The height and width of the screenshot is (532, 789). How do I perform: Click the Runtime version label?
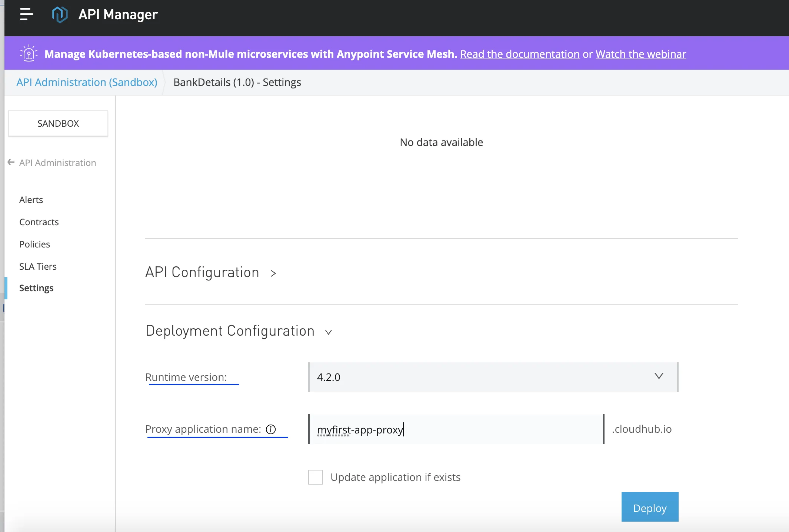click(186, 377)
